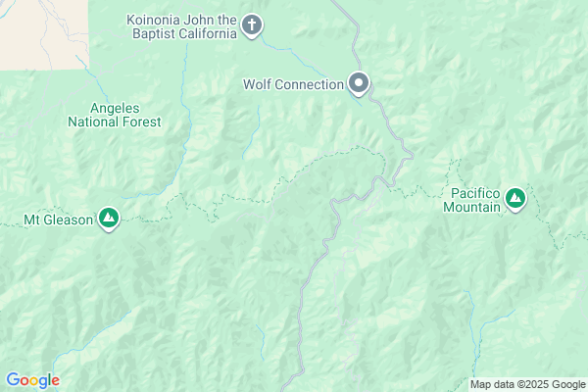Click the beige non-forest area in the corner

point(44,34)
